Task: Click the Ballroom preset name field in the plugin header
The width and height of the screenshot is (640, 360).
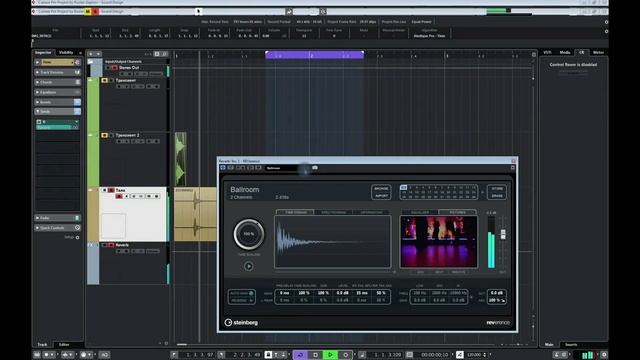Action: (282, 168)
